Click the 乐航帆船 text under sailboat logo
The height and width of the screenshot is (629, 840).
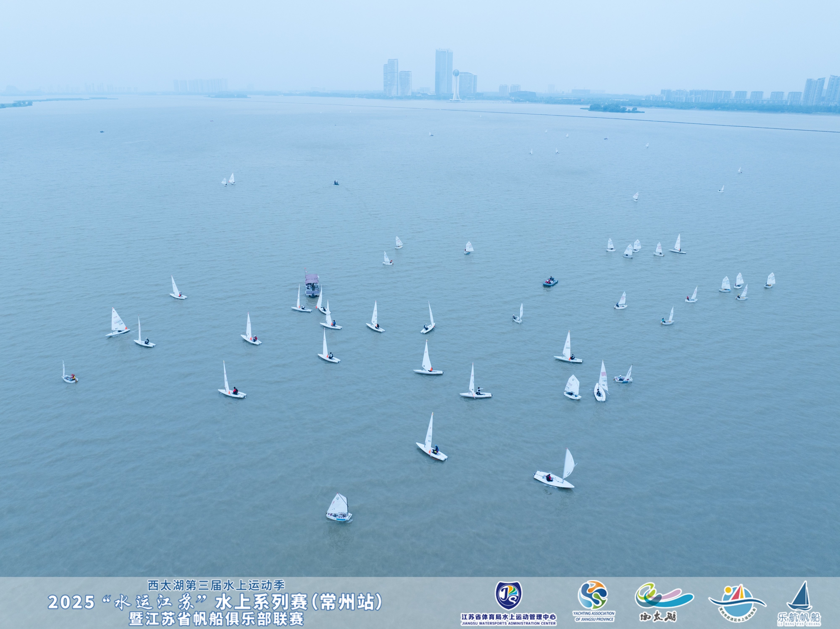(799, 617)
